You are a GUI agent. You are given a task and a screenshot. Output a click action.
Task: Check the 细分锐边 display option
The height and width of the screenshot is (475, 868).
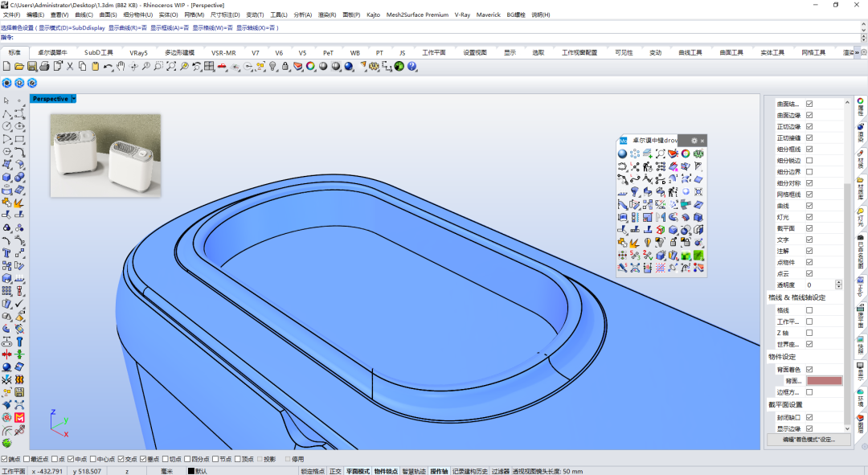pyautogui.click(x=809, y=161)
